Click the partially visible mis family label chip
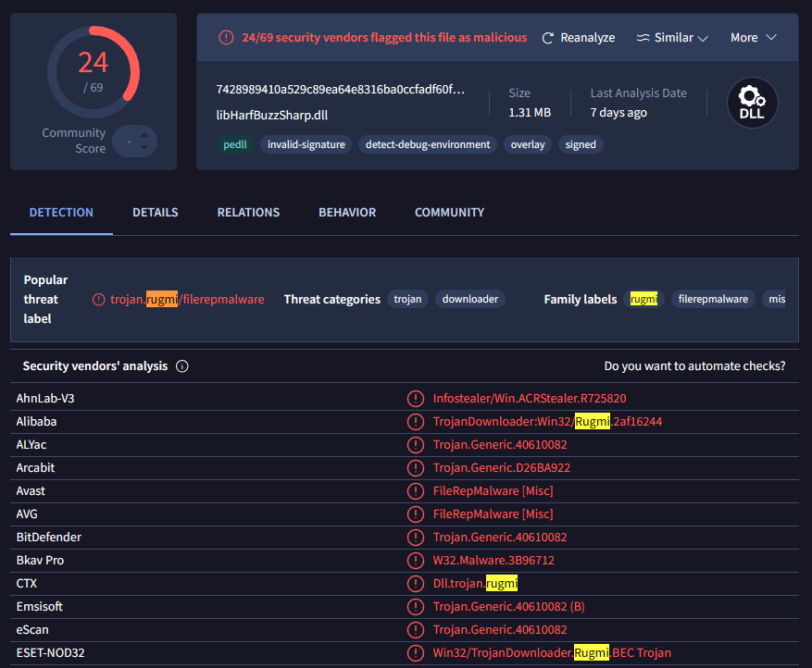 (774, 299)
